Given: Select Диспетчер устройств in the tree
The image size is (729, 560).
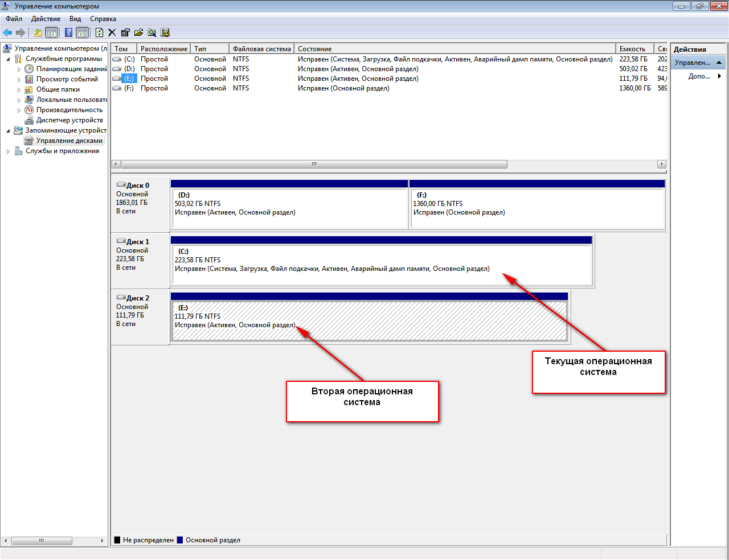Looking at the screenshot, I should 69,120.
